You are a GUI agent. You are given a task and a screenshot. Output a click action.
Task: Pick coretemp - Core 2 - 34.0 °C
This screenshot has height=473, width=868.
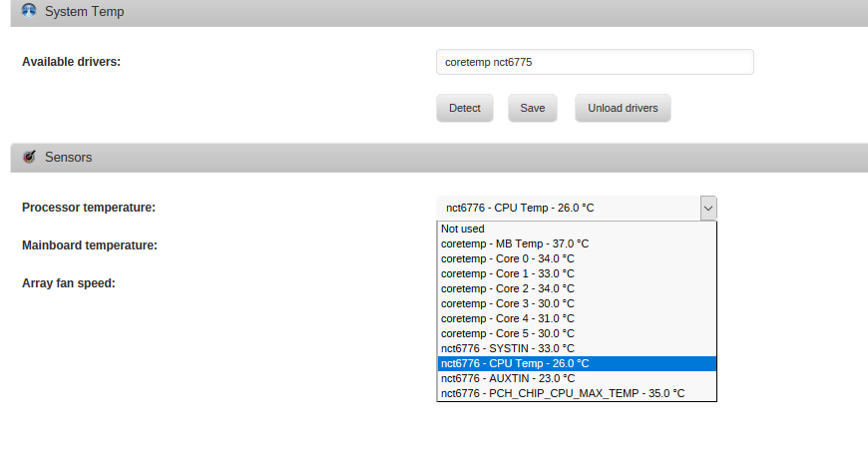tap(577, 288)
